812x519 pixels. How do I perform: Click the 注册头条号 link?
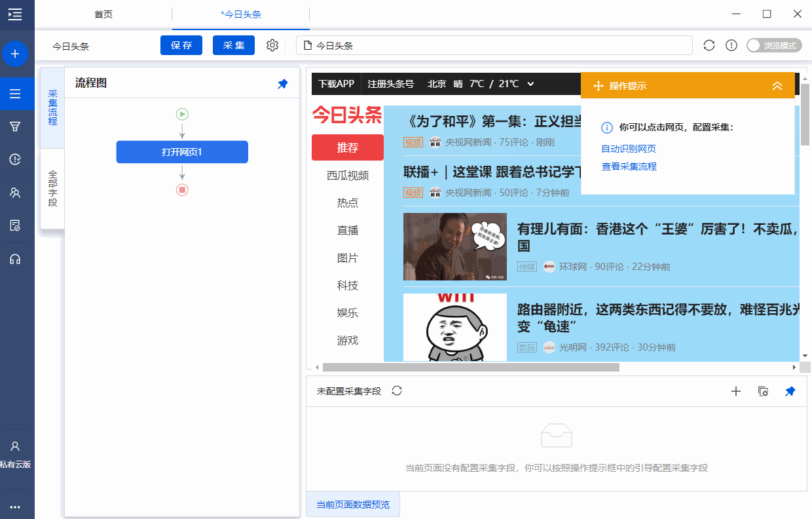pos(391,84)
